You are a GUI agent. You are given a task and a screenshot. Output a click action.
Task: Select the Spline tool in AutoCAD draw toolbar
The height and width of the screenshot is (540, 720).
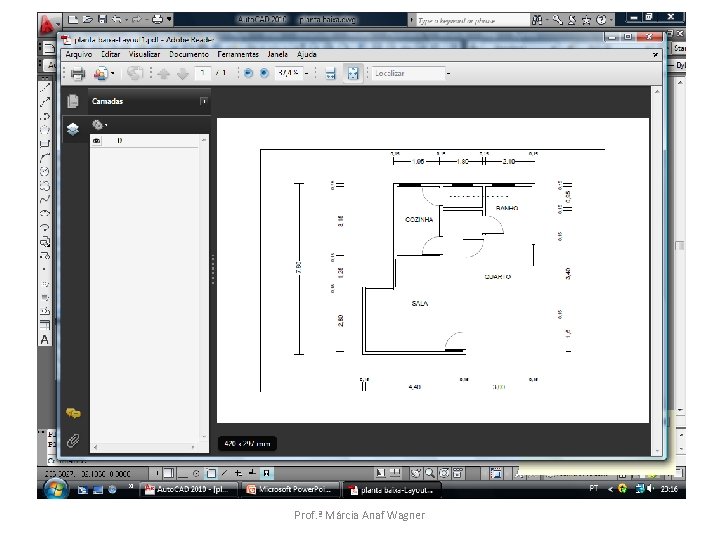(x=45, y=199)
